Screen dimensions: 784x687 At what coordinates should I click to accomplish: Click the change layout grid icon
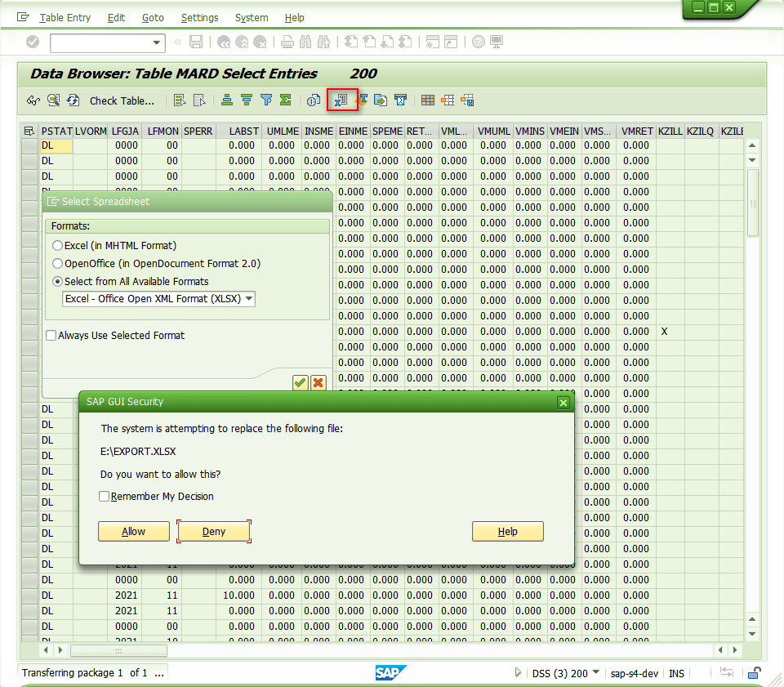[428, 100]
